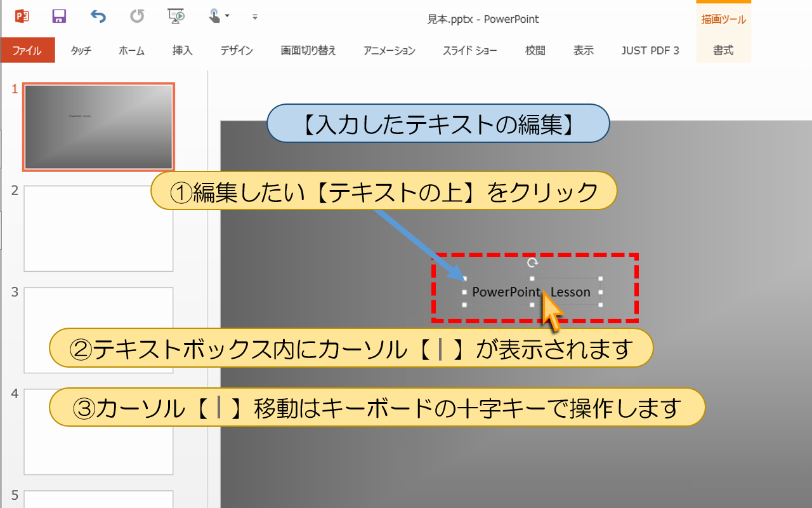The image size is (812, 508).
Task: Open the ファイル tab
Action: pos(27,50)
